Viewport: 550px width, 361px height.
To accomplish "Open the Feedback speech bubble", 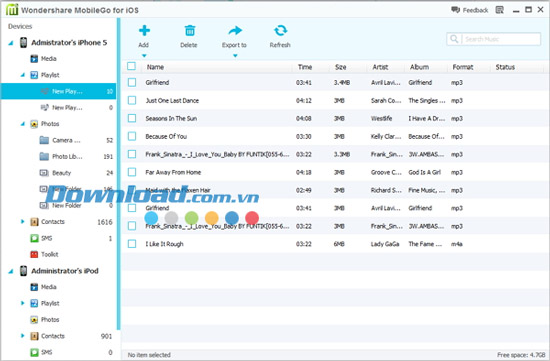I will (x=455, y=10).
